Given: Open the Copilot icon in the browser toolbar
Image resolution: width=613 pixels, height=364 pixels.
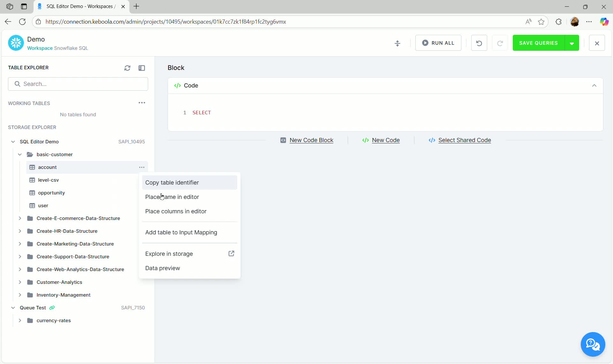Looking at the screenshot, I should point(604,21).
